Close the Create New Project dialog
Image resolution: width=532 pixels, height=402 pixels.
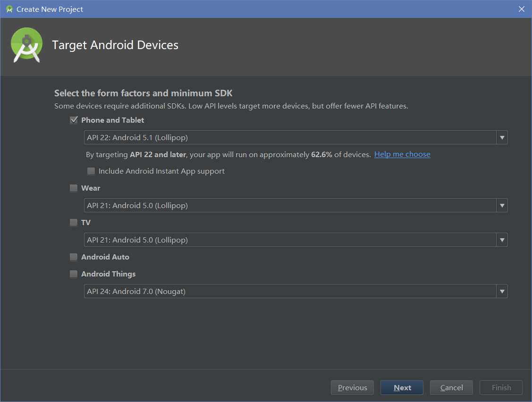(x=522, y=9)
